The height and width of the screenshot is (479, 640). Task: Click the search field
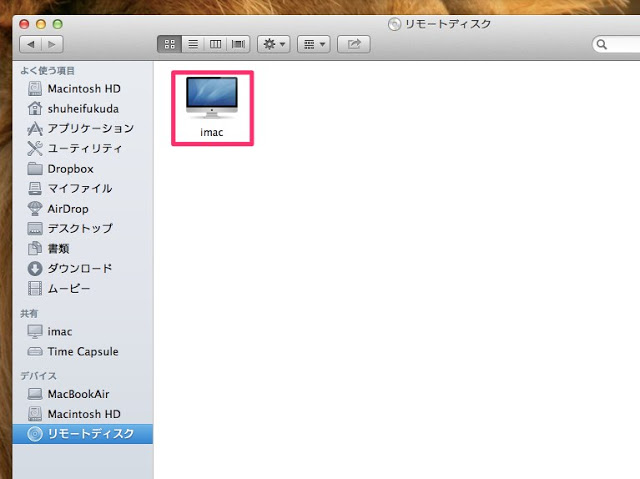click(616, 44)
